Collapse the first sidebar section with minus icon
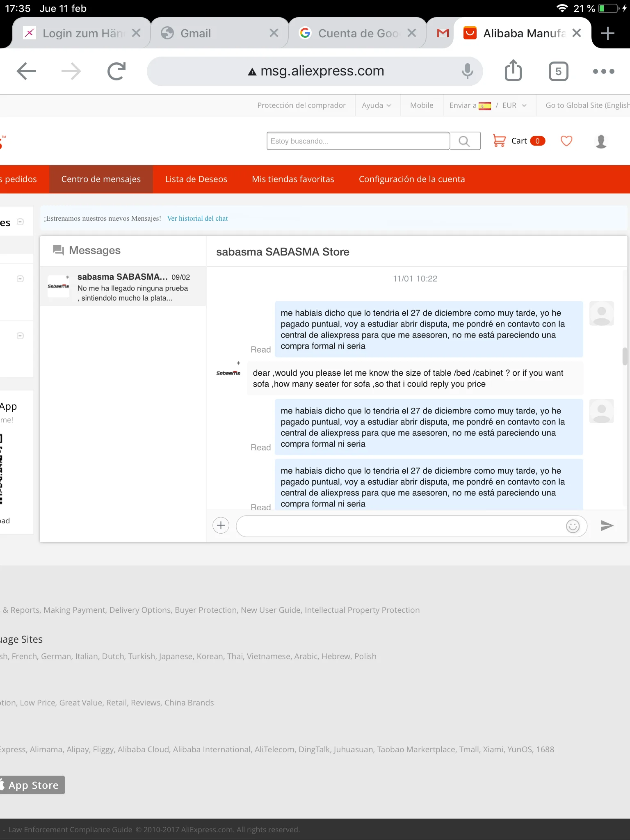This screenshot has height=840, width=630. 20,222
